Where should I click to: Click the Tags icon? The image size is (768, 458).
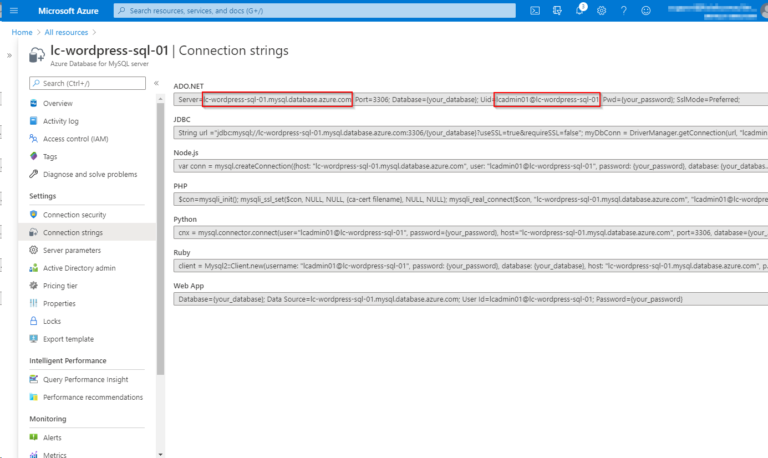(33, 156)
